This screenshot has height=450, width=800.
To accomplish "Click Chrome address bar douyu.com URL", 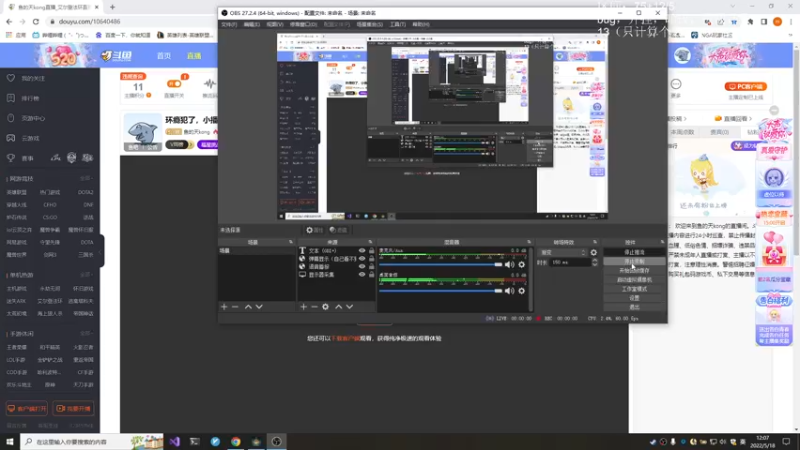I will [90, 21].
